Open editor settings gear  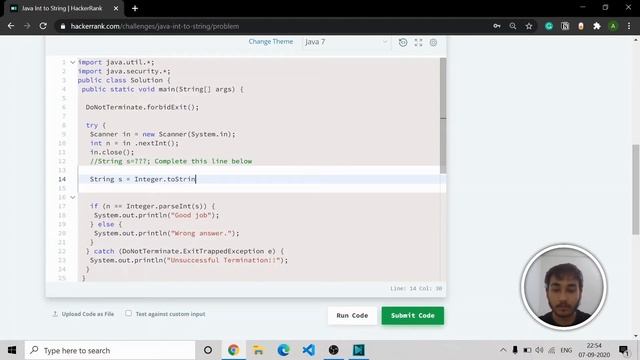(433, 42)
